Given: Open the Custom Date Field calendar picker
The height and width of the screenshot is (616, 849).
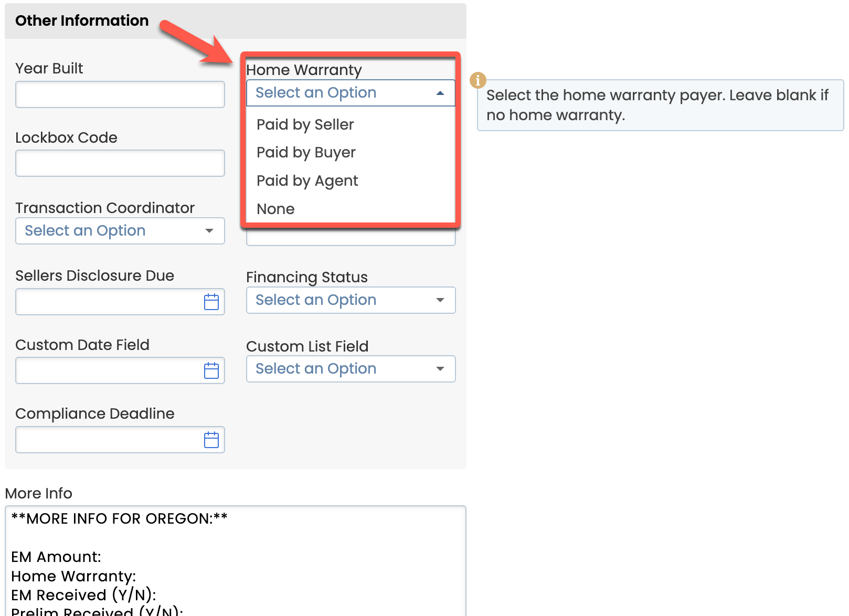Looking at the screenshot, I should tap(211, 371).
